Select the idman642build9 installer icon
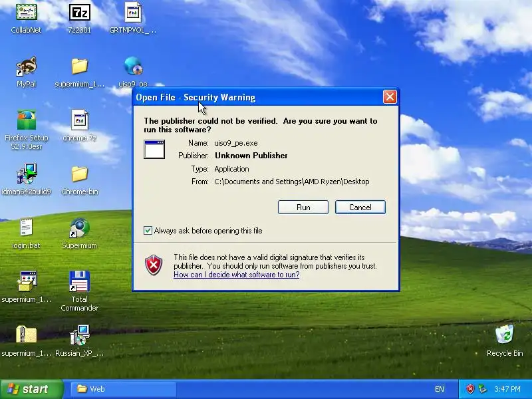 pyautogui.click(x=26, y=174)
